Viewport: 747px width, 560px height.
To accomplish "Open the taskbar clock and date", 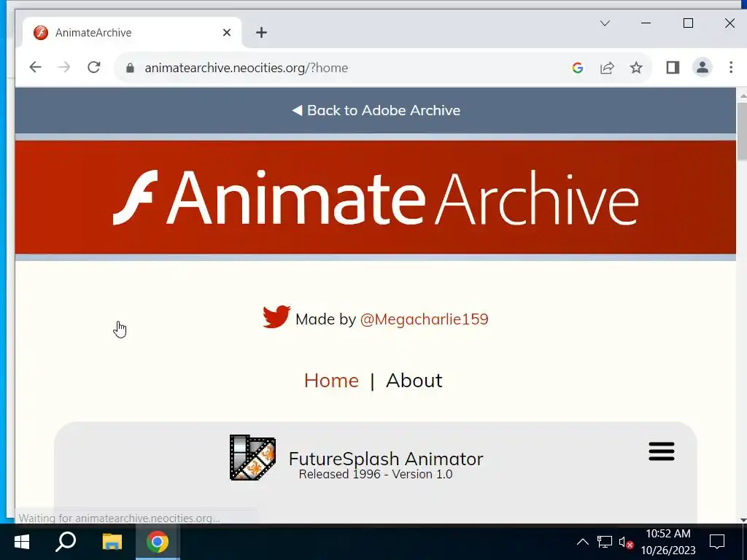I will pyautogui.click(x=668, y=542).
